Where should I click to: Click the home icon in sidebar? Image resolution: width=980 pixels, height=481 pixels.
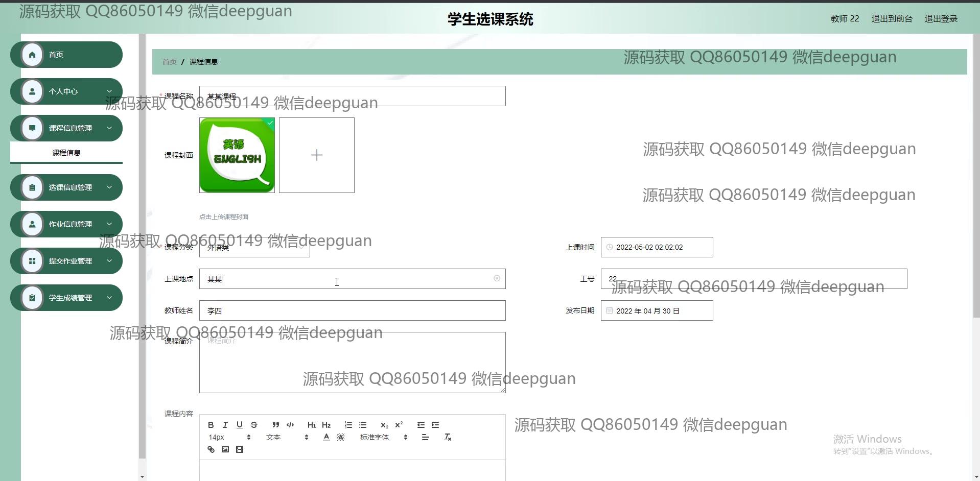pyautogui.click(x=32, y=55)
